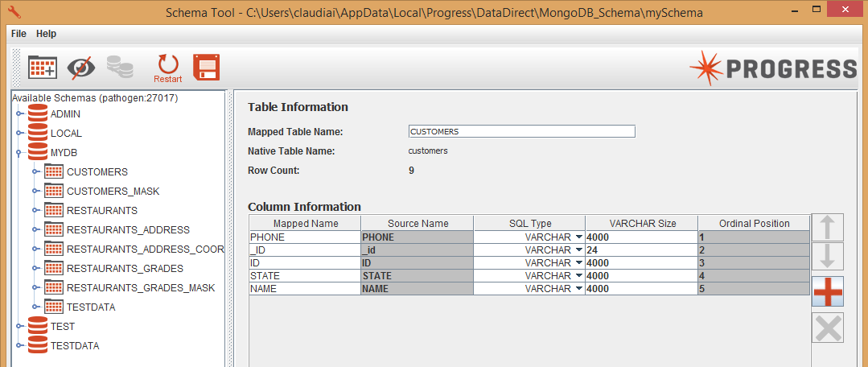Click the PHONE mapped name cell
Screen dimensions: 868x367
click(x=305, y=237)
